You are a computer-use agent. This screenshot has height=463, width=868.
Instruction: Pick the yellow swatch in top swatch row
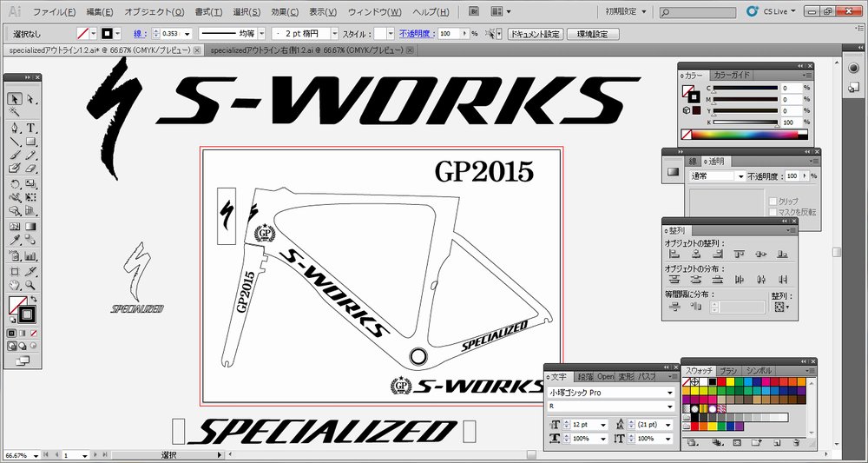tap(730, 381)
